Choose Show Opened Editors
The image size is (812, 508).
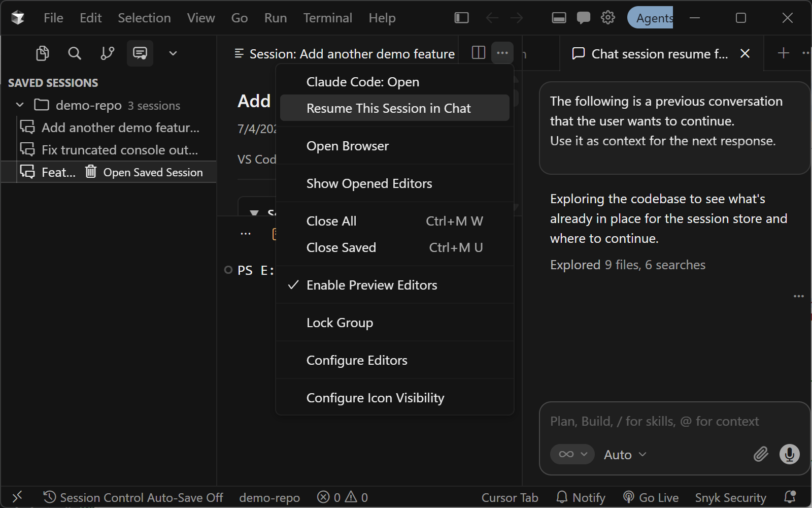[394, 183]
